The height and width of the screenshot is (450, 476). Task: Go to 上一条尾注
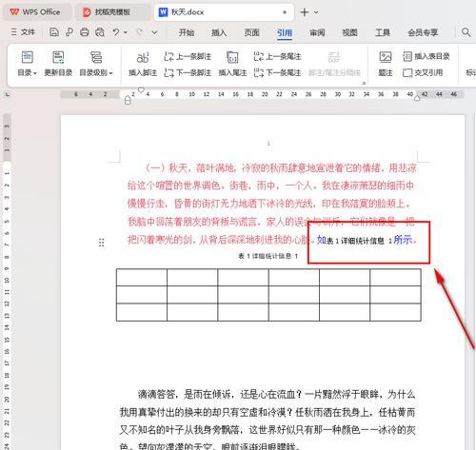point(277,57)
